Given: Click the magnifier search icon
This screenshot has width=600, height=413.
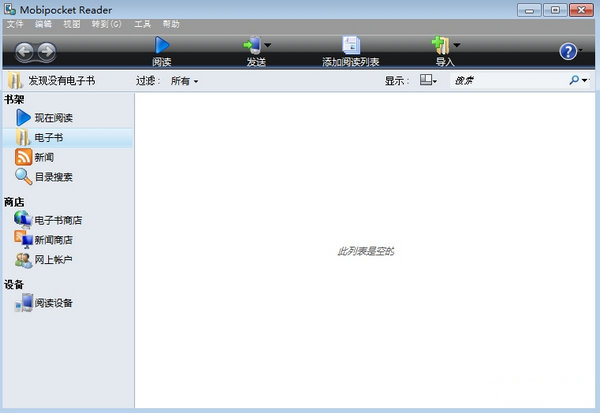Looking at the screenshot, I should 574,80.
